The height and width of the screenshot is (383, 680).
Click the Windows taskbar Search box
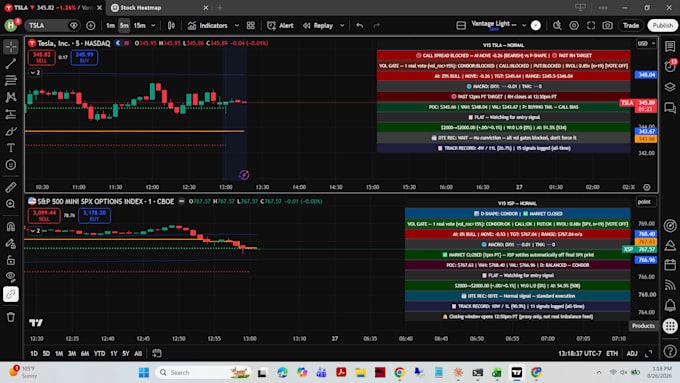pos(204,372)
